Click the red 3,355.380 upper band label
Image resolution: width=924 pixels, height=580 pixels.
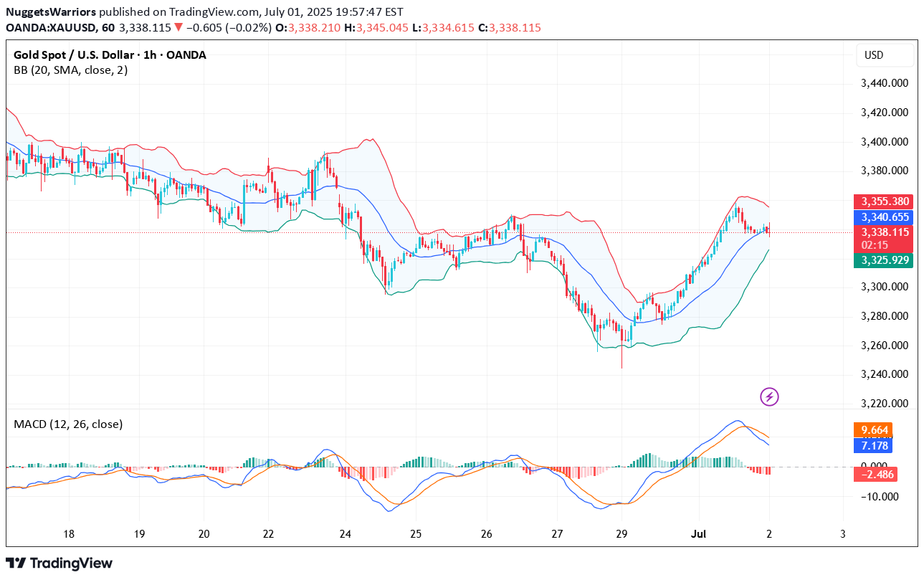pyautogui.click(x=883, y=201)
